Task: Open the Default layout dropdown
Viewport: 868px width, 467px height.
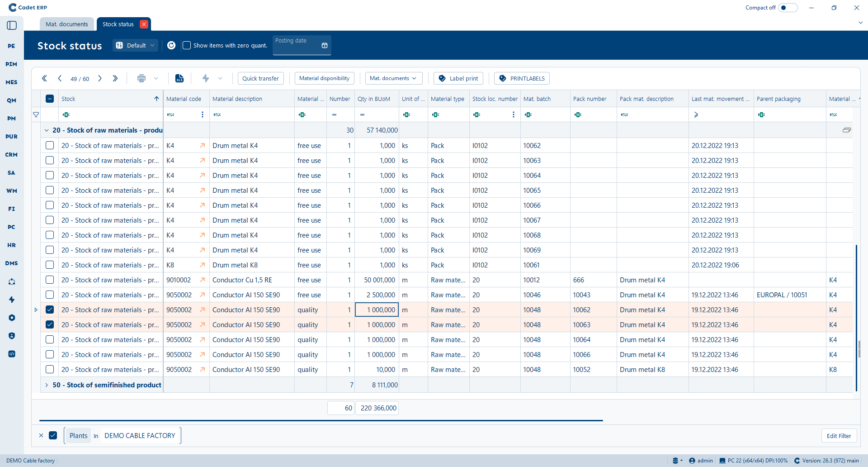Action: click(x=136, y=45)
